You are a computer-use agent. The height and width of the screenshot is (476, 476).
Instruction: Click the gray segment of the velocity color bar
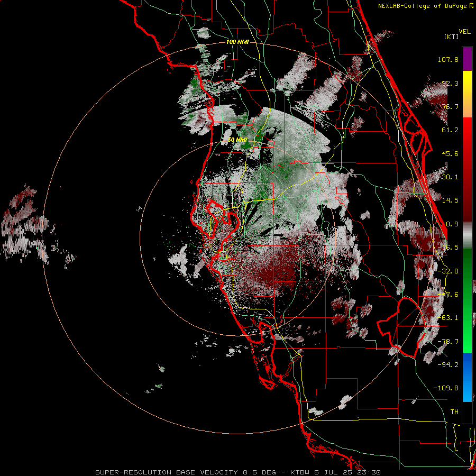pyautogui.click(x=467, y=235)
